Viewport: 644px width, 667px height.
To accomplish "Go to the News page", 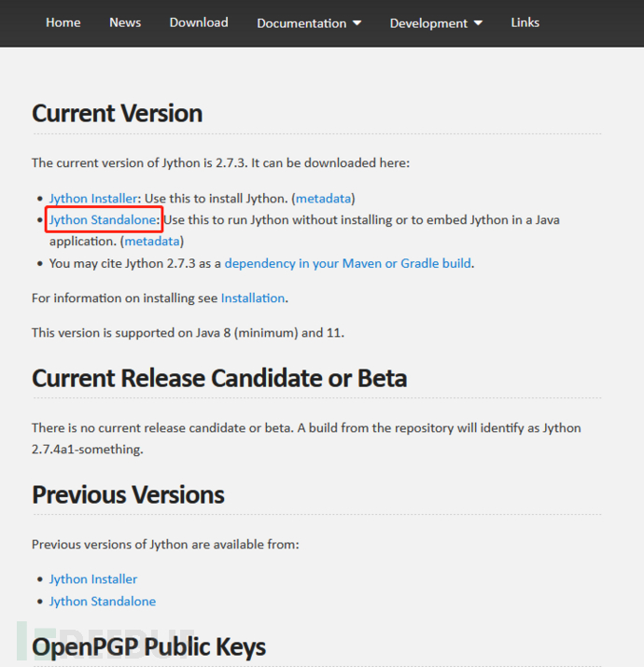I will [x=125, y=22].
